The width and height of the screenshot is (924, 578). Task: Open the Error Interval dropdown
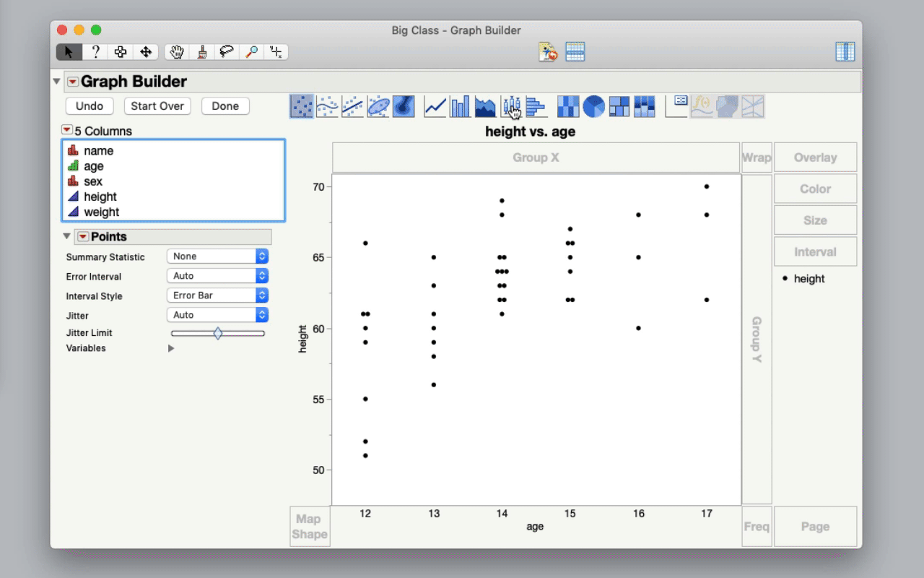(x=217, y=276)
